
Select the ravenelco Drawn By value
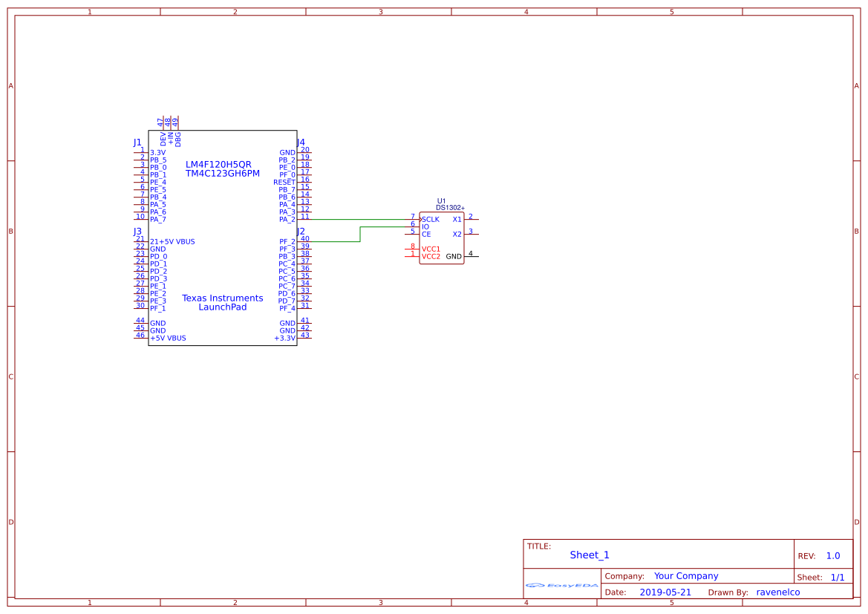(x=777, y=592)
